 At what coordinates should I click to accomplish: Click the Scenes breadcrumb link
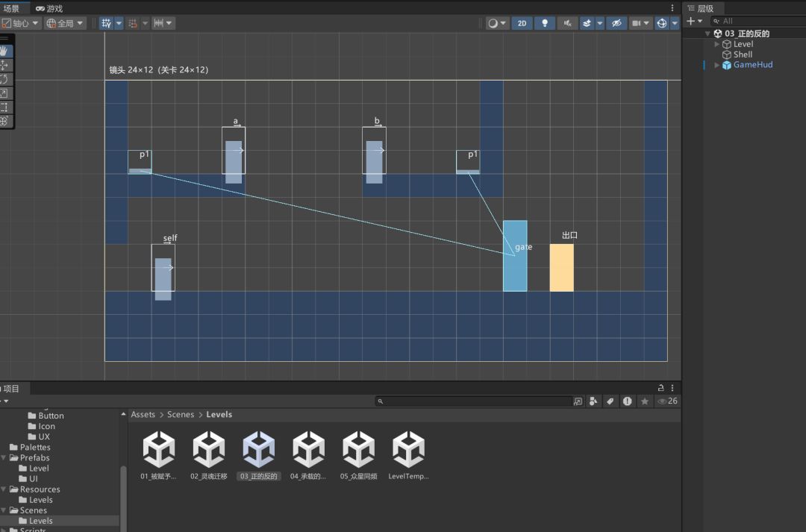click(181, 414)
